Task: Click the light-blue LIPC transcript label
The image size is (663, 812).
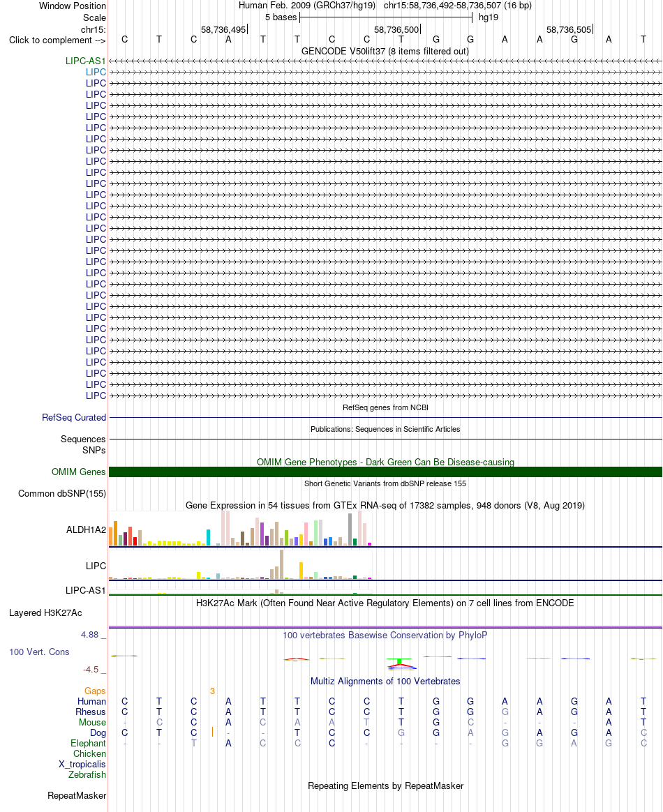Action: point(96,72)
